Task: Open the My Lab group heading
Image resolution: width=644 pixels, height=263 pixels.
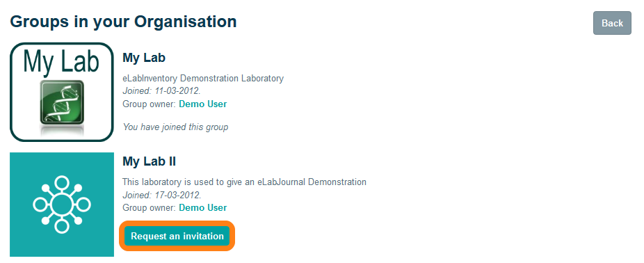Action: 144,58
